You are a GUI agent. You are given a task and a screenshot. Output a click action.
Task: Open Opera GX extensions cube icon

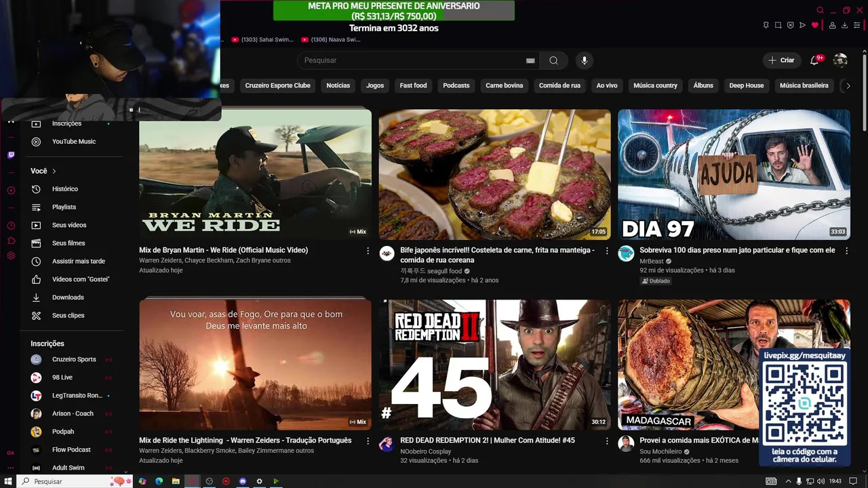click(11, 241)
